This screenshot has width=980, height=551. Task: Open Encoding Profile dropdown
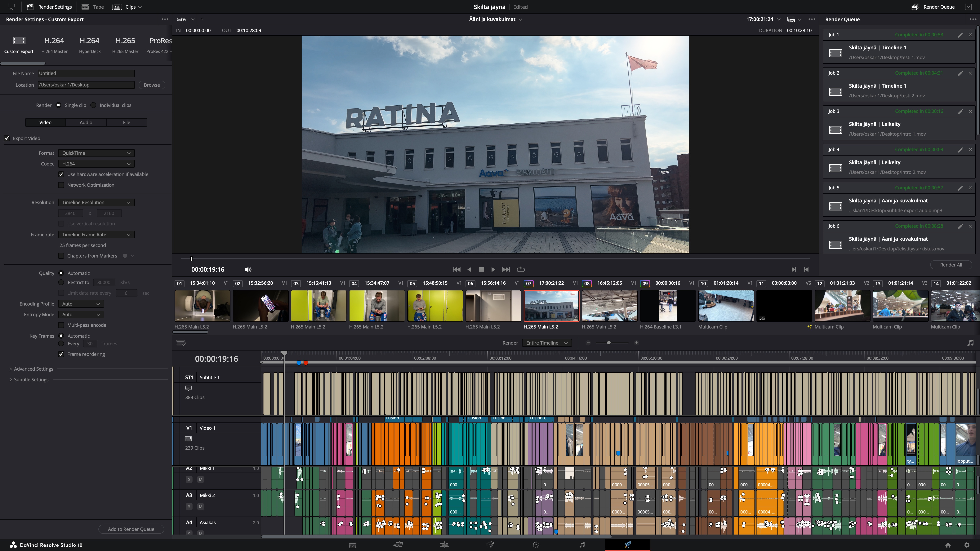pos(81,304)
